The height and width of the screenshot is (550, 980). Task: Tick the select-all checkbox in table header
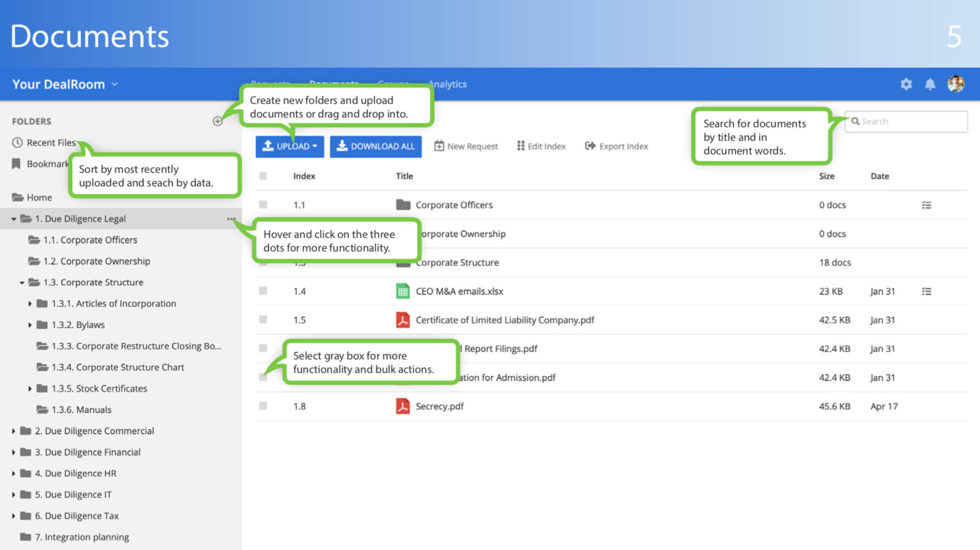point(263,176)
